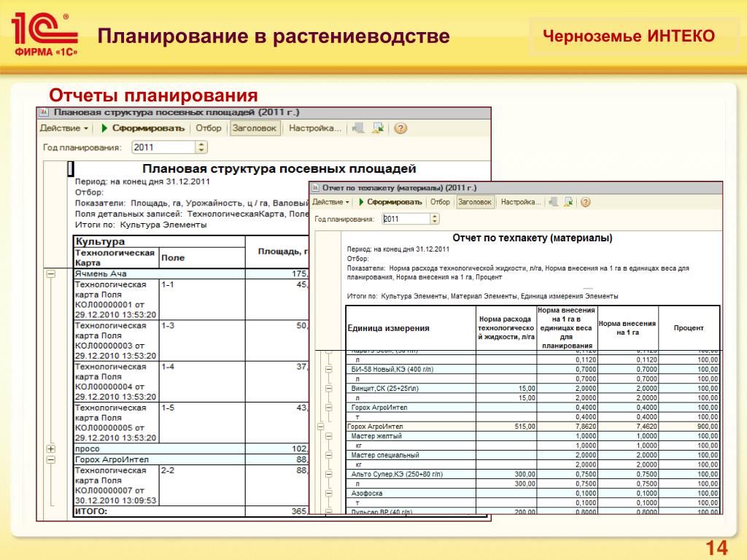Open help icon in Плановая структура toolbar
The width and height of the screenshot is (747, 560).
(400, 128)
